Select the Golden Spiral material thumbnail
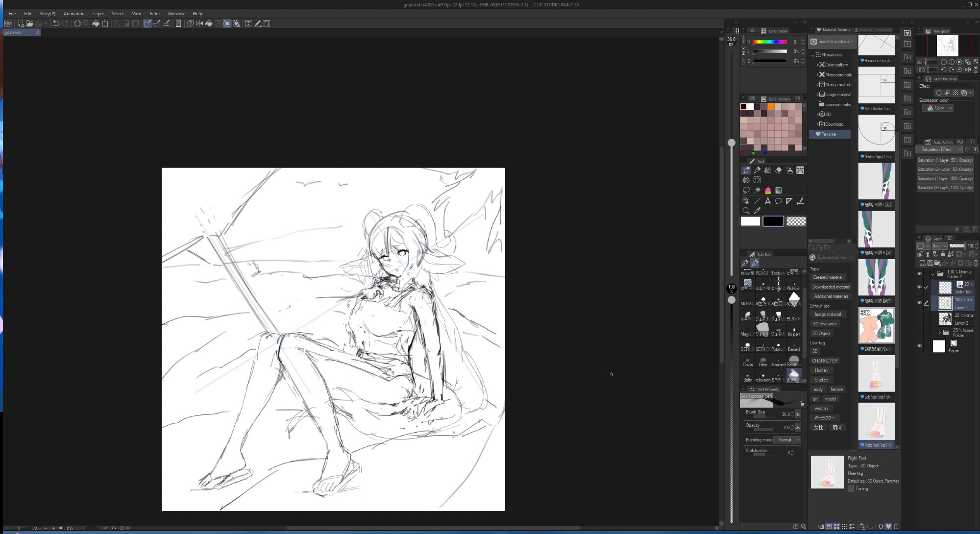The image size is (980, 534). pyautogui.click(x=877, y=134)
